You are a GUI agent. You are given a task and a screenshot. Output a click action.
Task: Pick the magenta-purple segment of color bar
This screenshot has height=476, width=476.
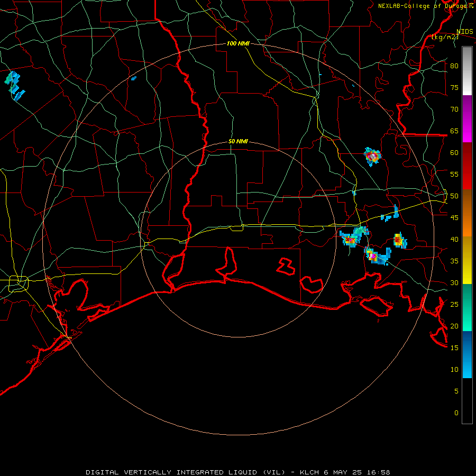click(467, 118)
